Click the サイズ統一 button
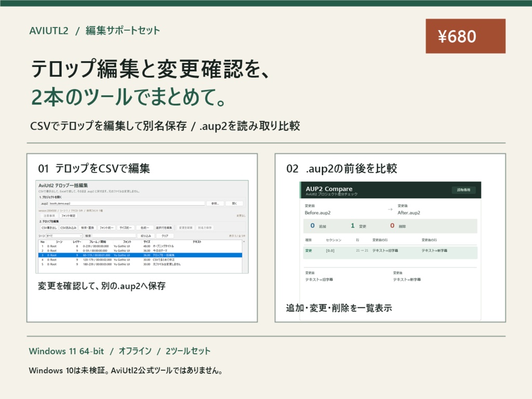The width and height of the screenshot is (532, 399). pyautogui.click(x=126, y=228)
